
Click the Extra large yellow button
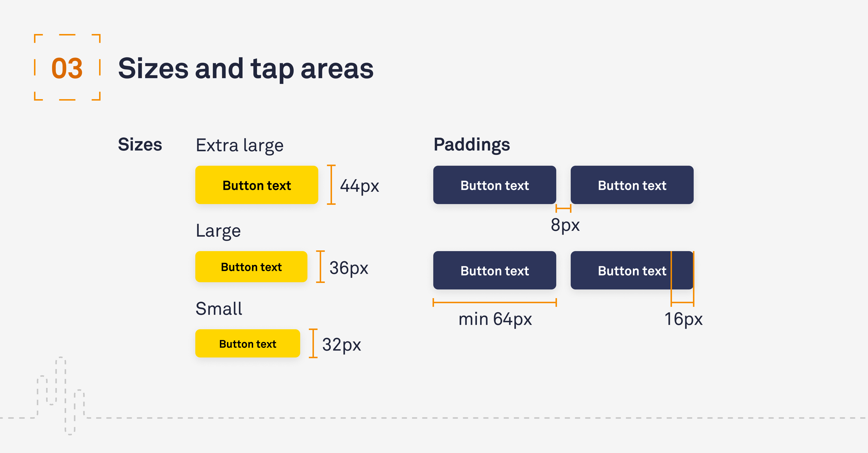pyautogui.click(x=257, y=185)
